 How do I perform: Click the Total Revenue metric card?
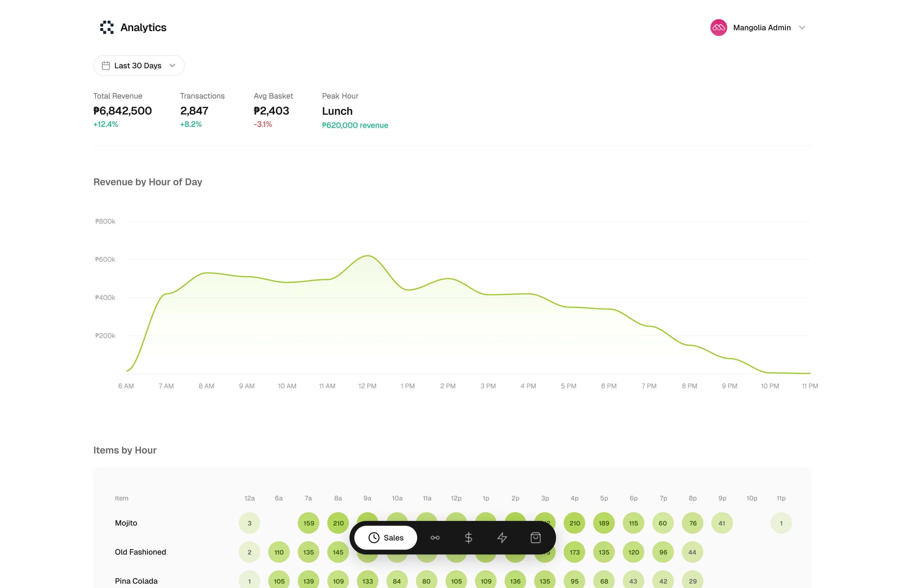[122, 110]
